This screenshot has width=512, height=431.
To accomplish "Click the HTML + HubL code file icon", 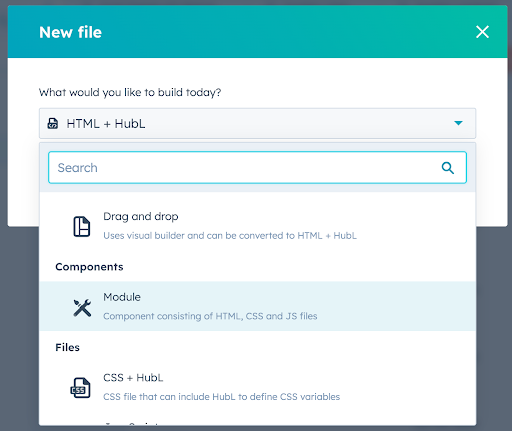I will click(x=53, y=123).
